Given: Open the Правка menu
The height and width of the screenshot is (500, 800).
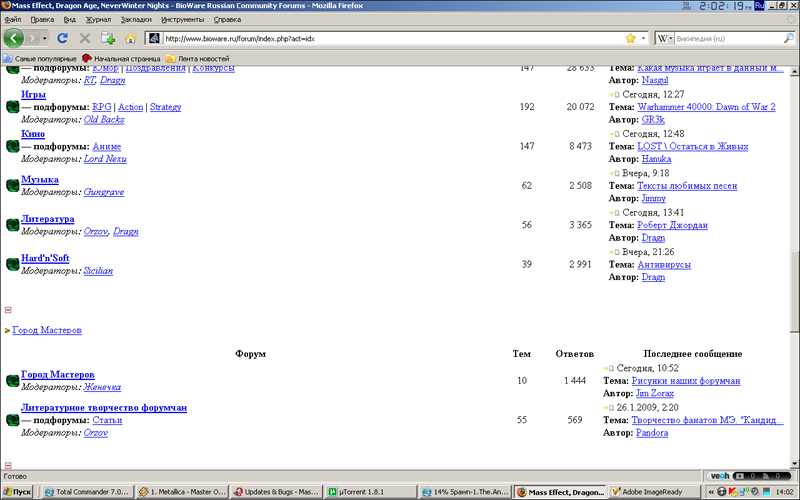Looking at the screenshot, I should tap(42, 19).
